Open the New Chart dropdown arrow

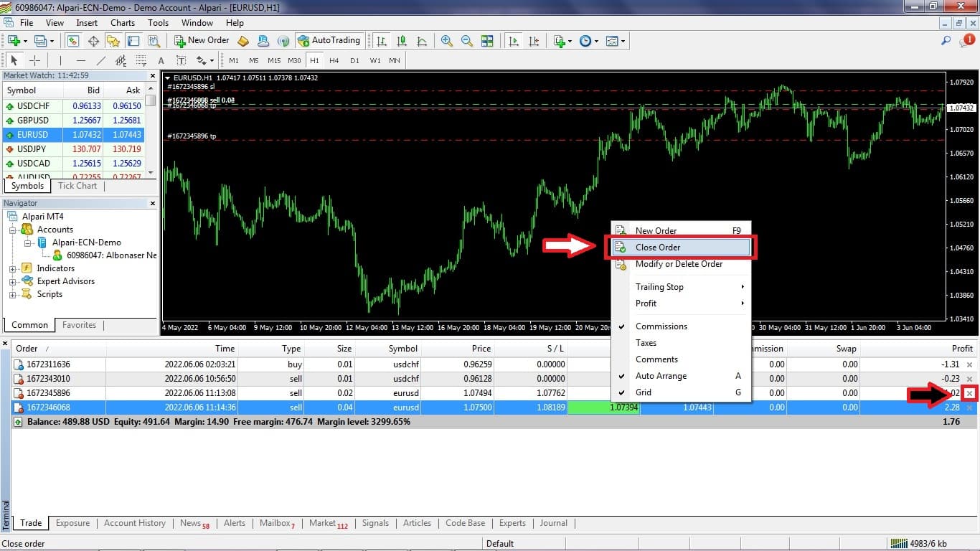click(25, 41)
